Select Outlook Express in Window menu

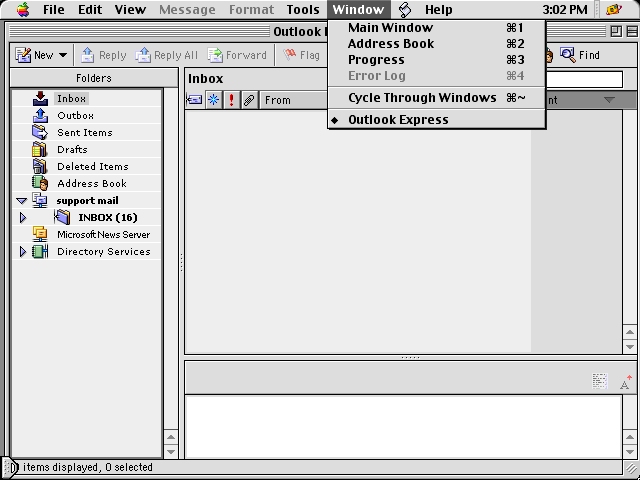(x=436, y=120)
